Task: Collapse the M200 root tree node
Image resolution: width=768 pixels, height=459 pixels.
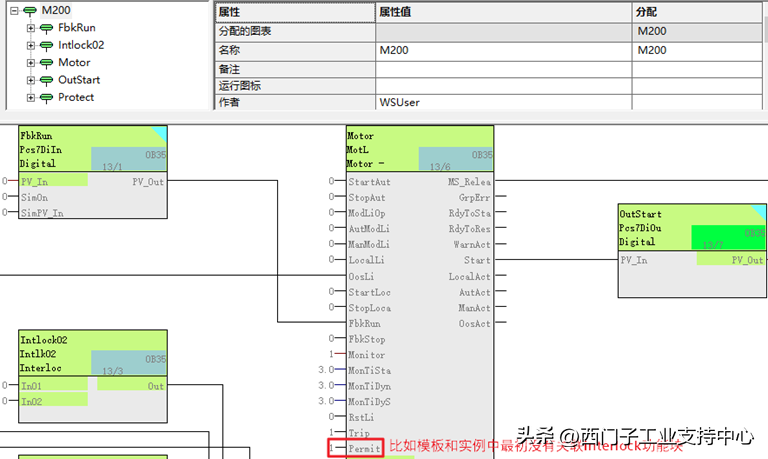Action: point(14,10)
